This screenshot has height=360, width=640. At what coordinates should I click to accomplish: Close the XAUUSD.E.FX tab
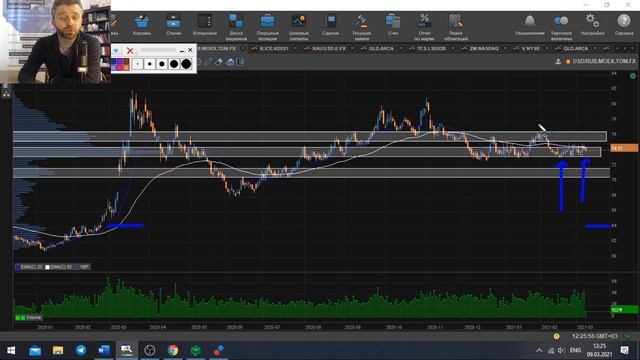[352, 49]
